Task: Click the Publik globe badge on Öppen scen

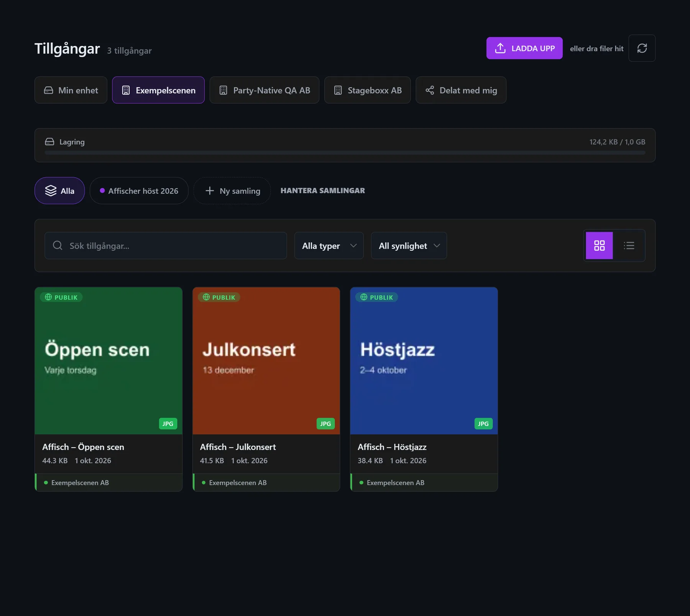Action: coord(61,297)
